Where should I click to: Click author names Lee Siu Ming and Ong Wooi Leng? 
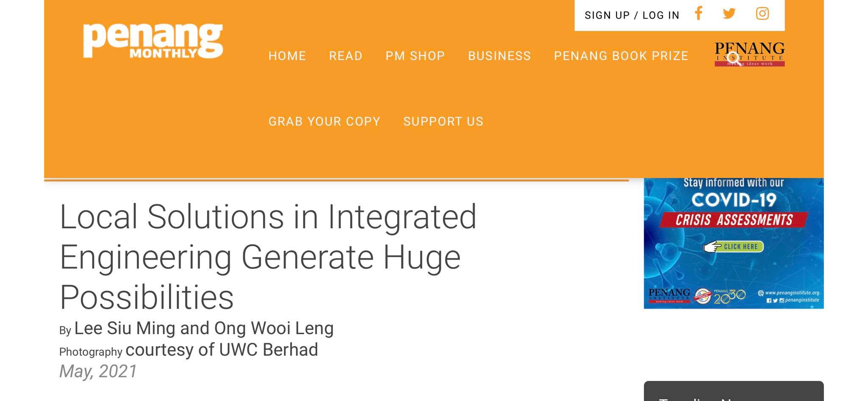[204, 329]
